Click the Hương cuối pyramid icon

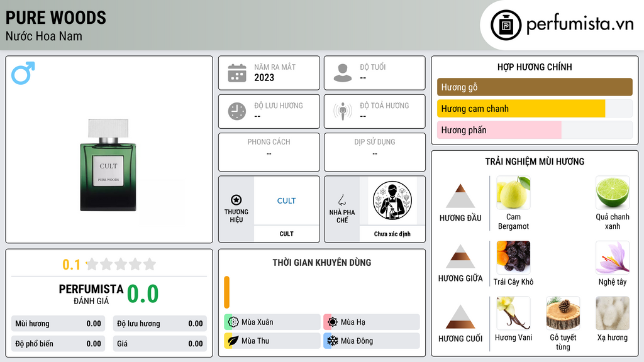[x=460, y=317]
